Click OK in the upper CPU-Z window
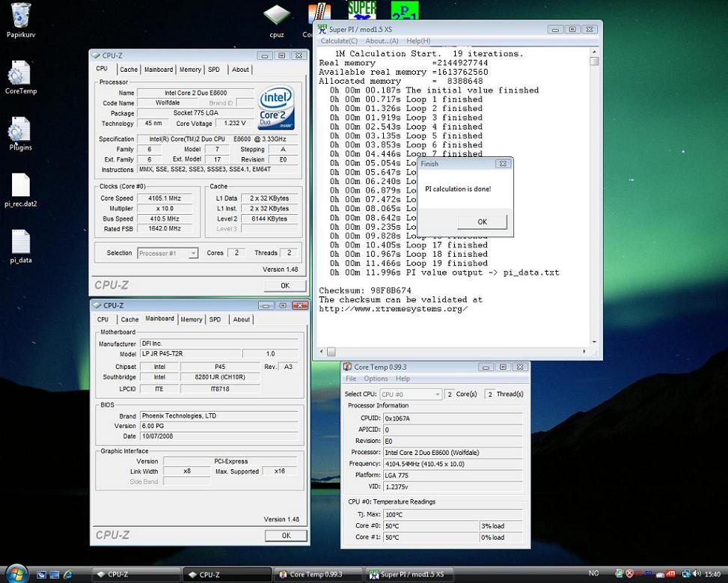The height and width of the screenshot is (583, 728). point(285,286)
